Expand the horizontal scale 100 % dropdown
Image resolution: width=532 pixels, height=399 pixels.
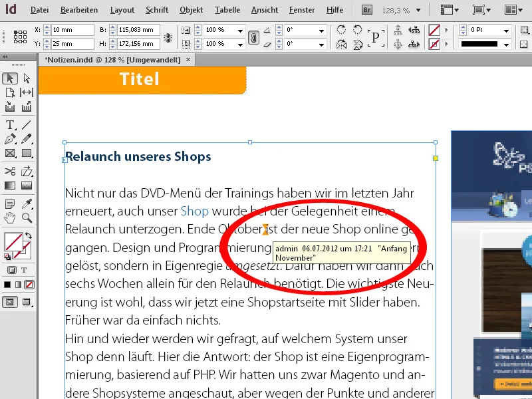click(x=240, y=31)
